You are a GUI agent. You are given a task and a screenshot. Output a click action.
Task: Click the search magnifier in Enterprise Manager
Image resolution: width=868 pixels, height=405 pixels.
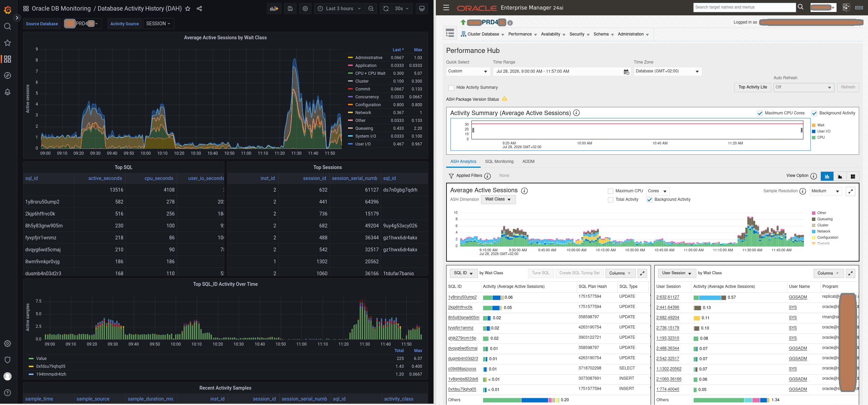pyautogui.click(x=801, y=7)
